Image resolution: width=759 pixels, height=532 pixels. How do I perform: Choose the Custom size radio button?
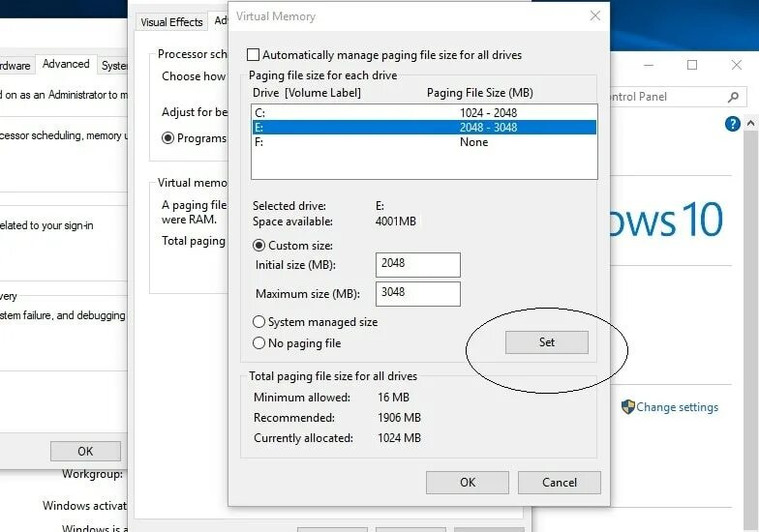tap(259, 246)
